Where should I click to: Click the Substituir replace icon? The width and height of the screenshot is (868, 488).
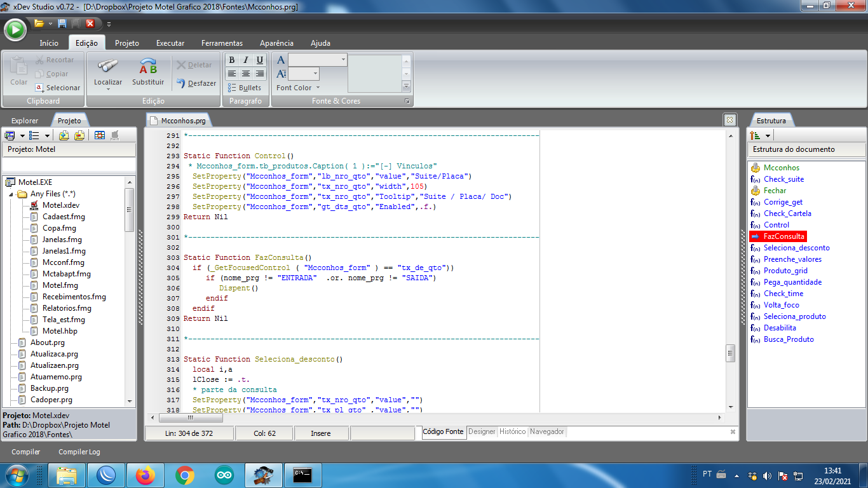[148, 67]
